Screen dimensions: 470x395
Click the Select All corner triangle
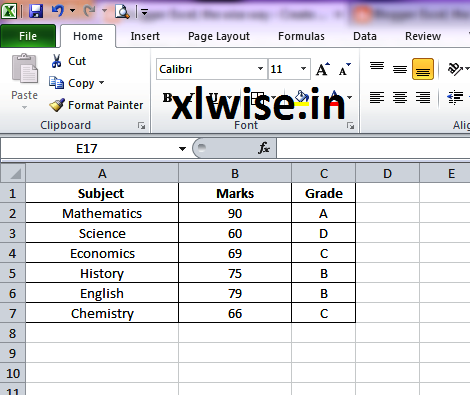pos(13,173)
